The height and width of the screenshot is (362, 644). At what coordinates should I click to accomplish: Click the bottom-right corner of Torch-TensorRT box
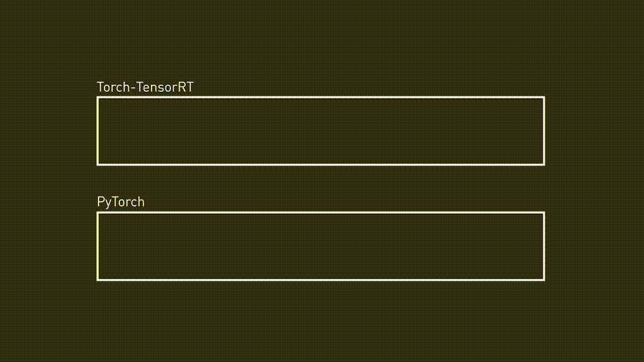tap(543, 164)
